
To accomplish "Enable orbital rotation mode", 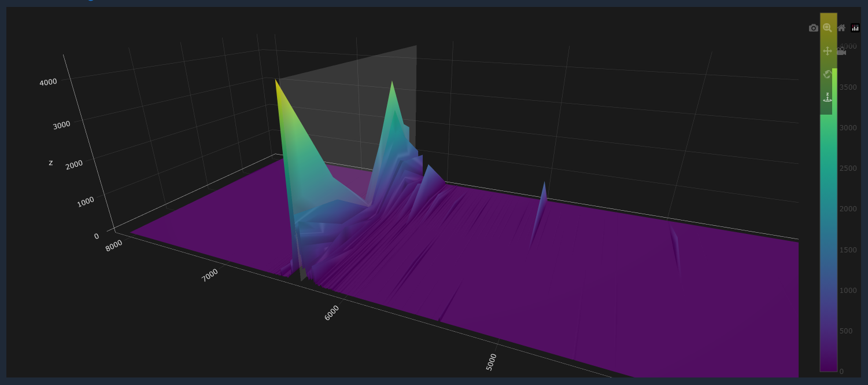I will [x=828, y=74].
